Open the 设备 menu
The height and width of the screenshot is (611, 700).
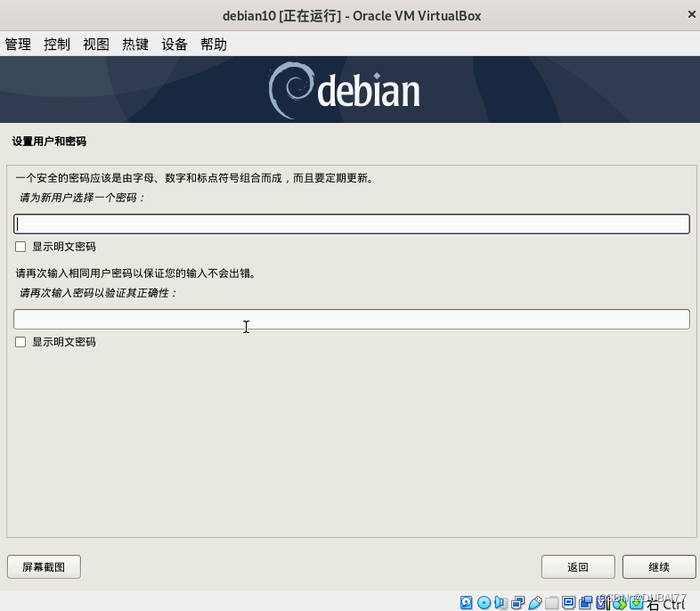pyautogui.click(x=175, y=45)
